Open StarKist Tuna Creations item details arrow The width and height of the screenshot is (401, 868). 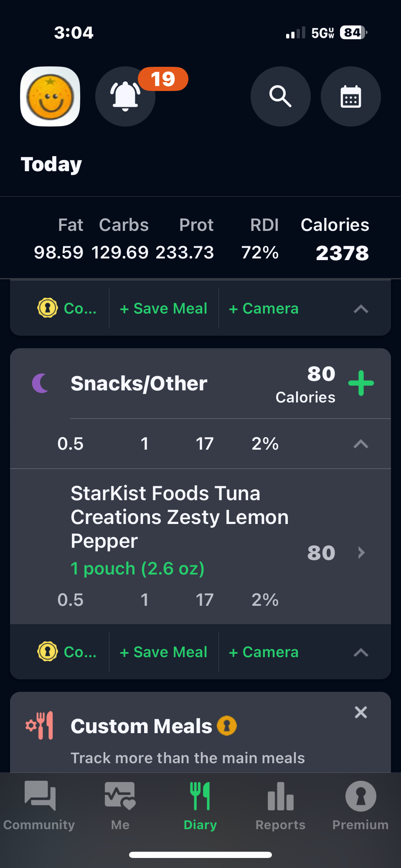[x=361, y=553]
